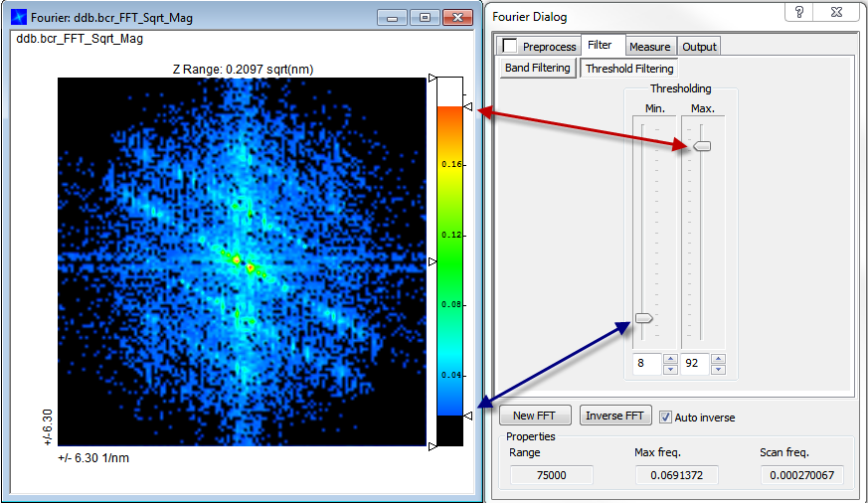
Task: Click the Inverse FFT button
Action: 615,416
